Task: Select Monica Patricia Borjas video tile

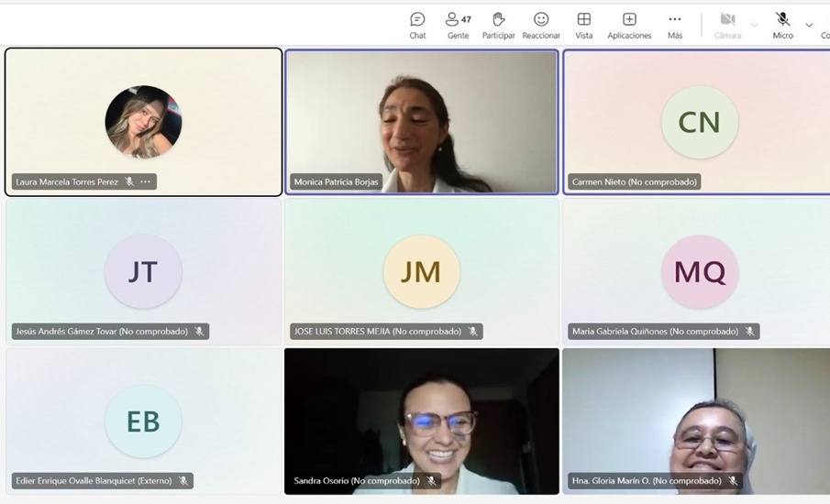Action: [x=421, y=122]
